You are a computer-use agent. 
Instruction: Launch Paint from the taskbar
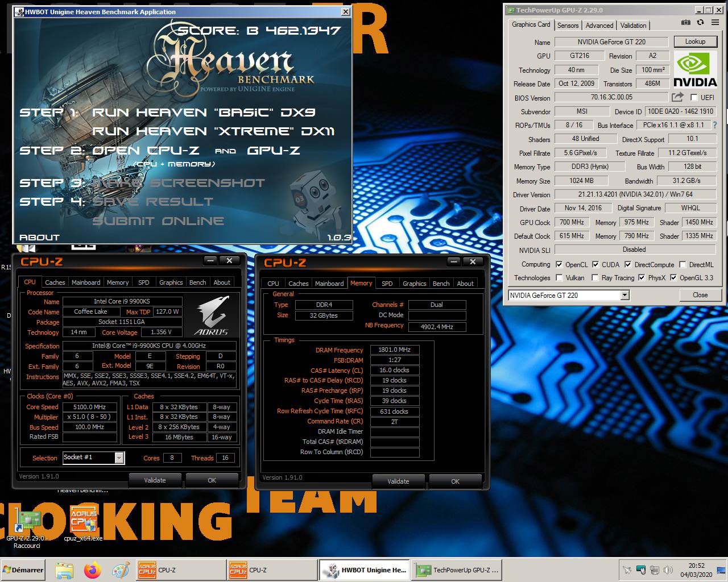point(120,570)
